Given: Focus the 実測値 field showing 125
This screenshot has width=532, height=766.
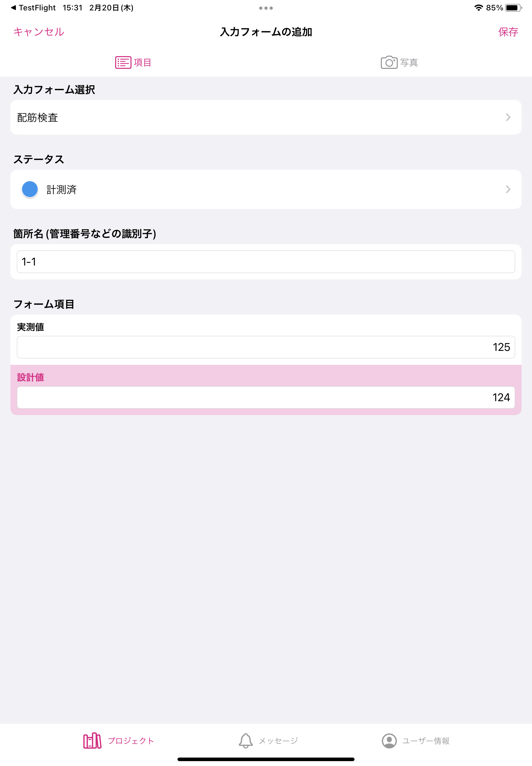Looking at the screenshot, I should tap(266, 347).
